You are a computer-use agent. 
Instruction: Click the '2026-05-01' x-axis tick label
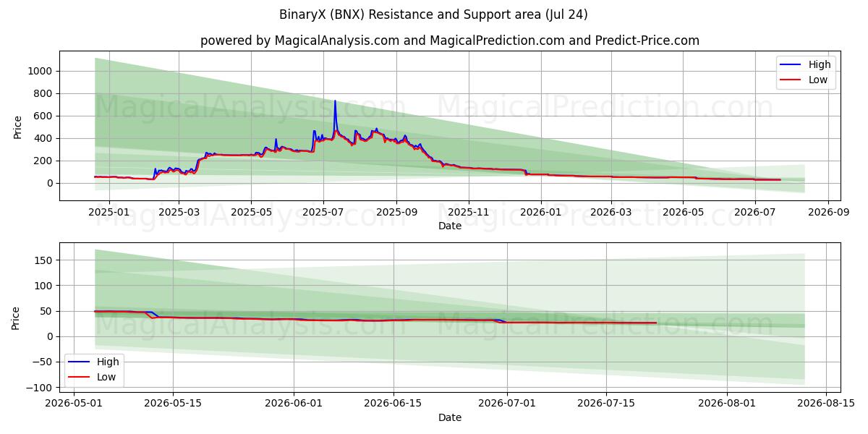coord(74,404)
